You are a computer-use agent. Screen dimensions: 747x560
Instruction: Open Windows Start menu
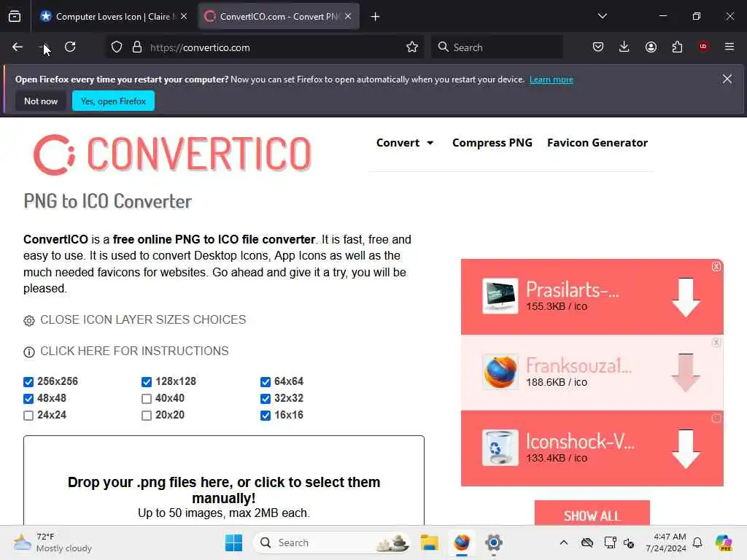234,542
